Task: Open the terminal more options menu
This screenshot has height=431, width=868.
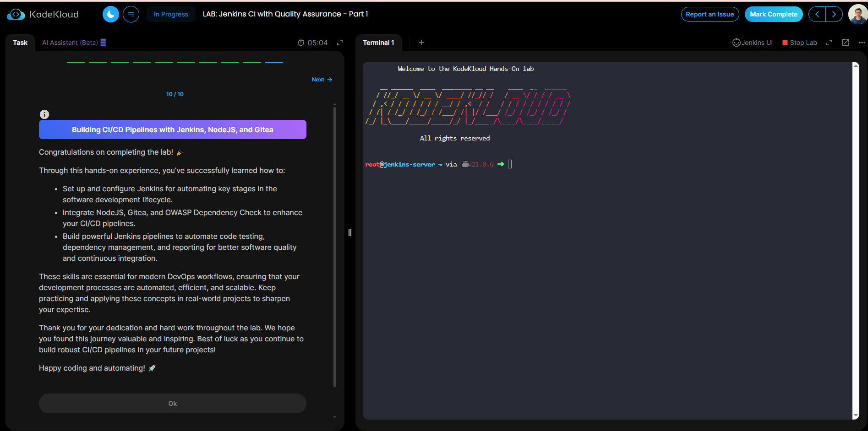Action: (862, 43)
